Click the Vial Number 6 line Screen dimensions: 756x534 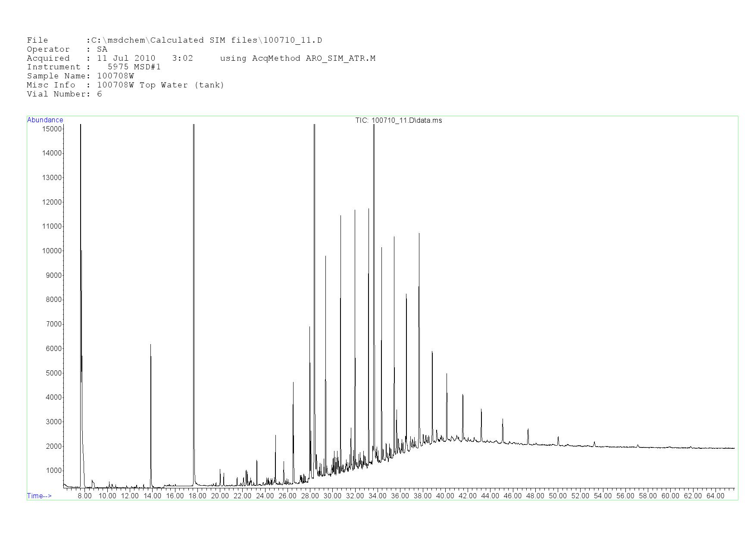[x=64, y=94]
